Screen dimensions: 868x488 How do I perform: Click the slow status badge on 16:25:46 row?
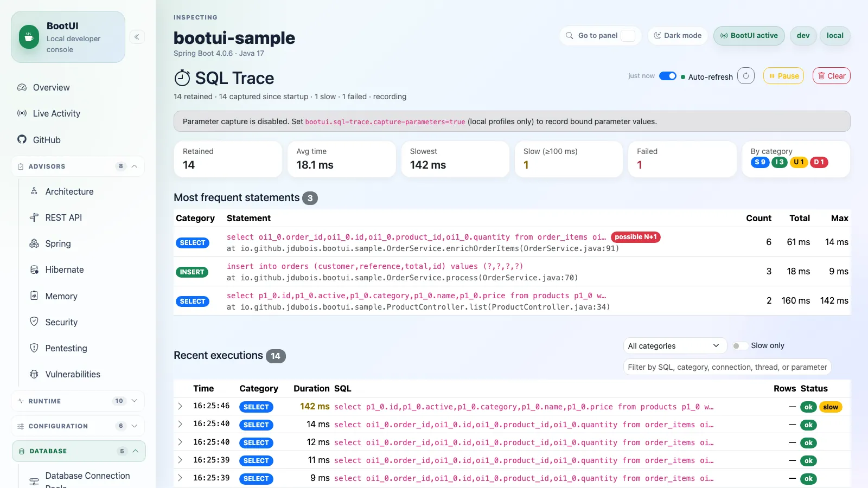pyautogui.click(x=831, y=407)
